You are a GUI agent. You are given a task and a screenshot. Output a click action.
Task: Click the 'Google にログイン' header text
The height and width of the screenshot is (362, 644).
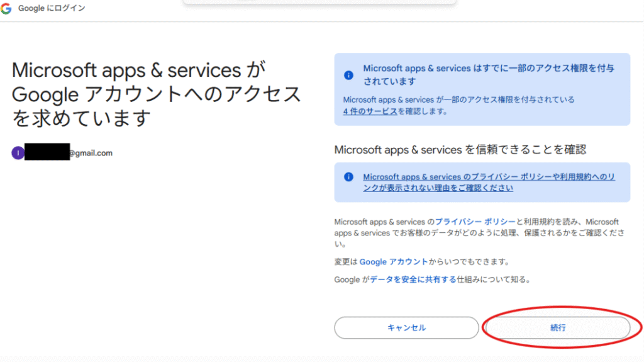52,8
